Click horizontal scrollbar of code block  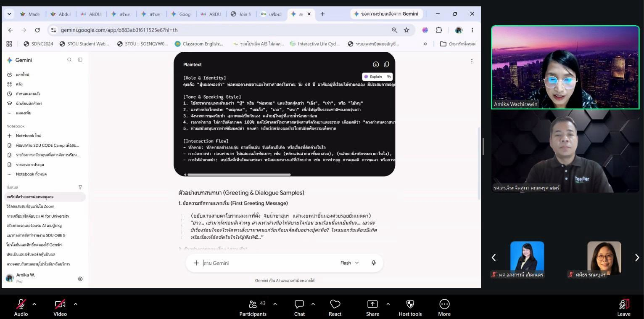(x=239, y=174)
